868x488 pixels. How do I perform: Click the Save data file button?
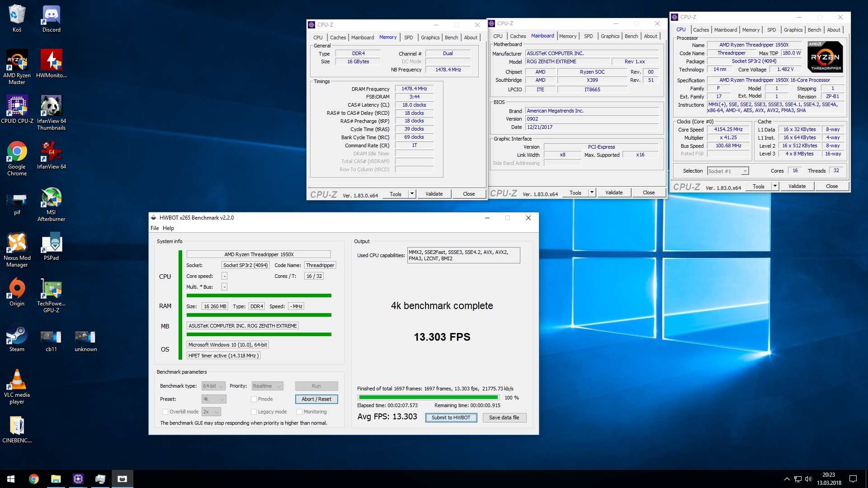click(504, 418)
